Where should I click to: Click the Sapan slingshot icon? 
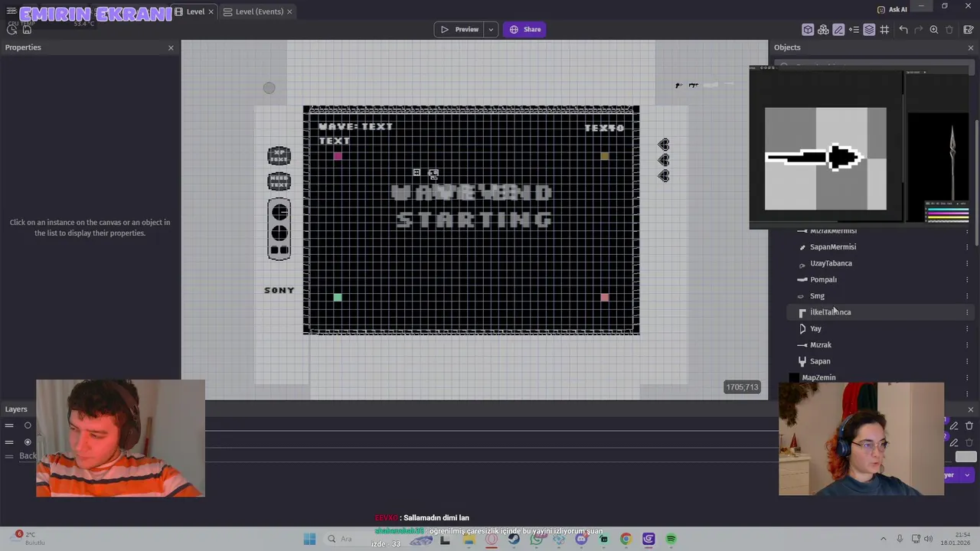click(802, 361)
